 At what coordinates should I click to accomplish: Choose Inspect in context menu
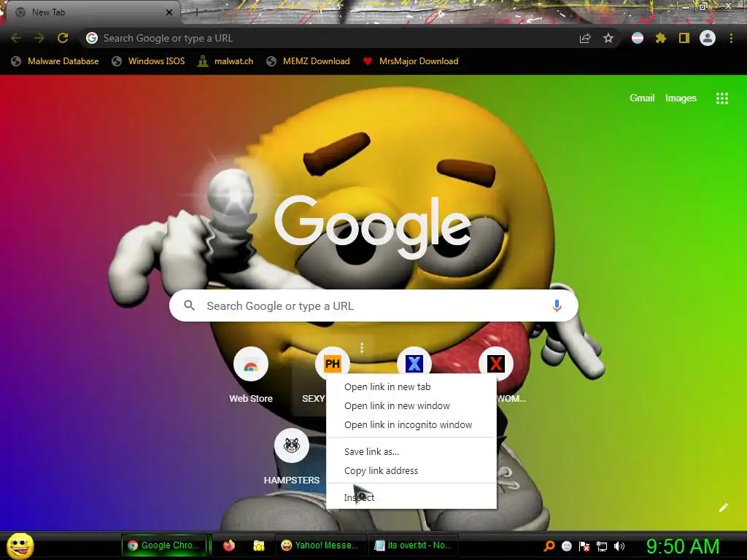coord(411,497)
